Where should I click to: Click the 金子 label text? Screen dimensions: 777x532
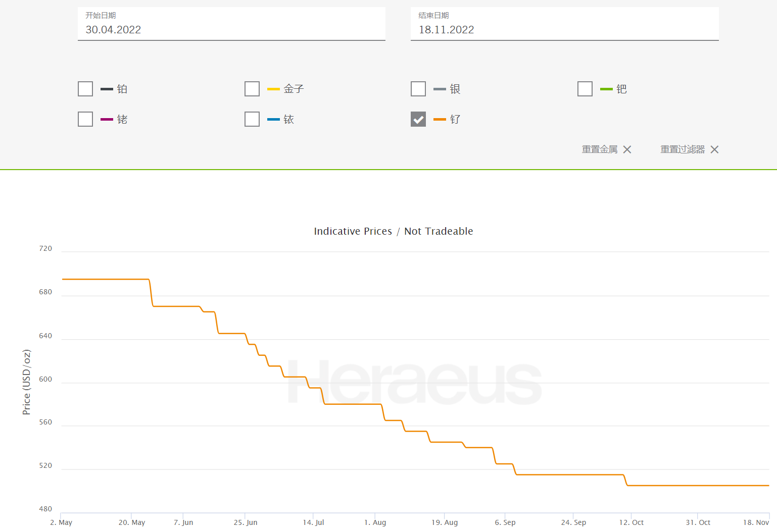pyautogui.click(x=294, y=89)
